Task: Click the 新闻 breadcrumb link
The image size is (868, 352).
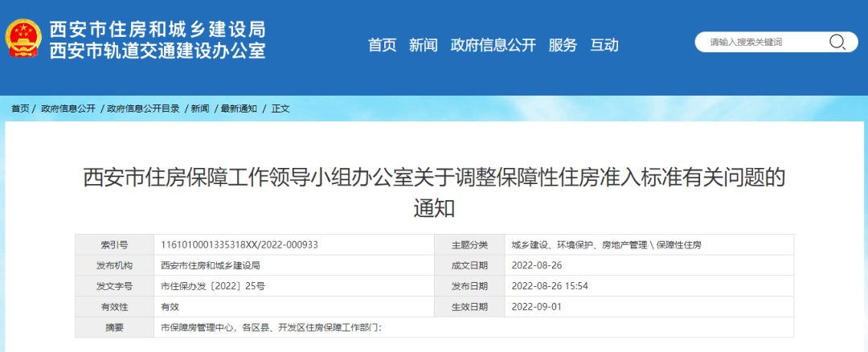Action: [200, 108]
